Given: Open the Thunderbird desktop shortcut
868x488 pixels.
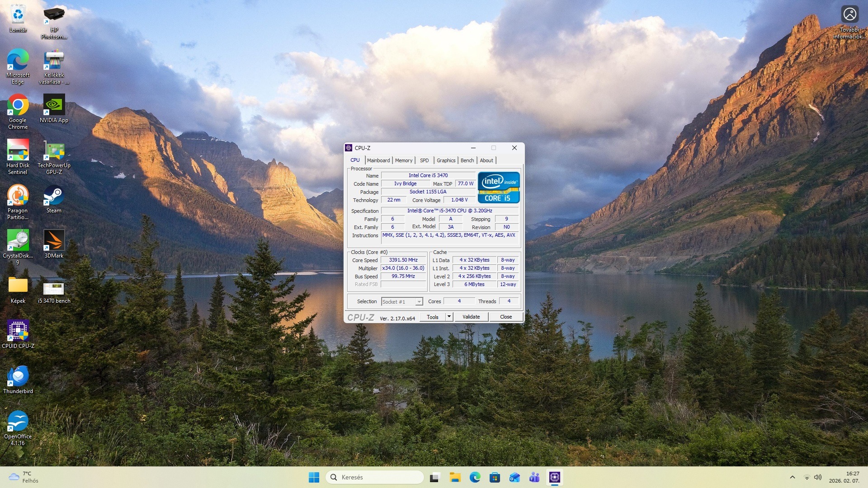Looking at the screenshot, I should [18, 377].
